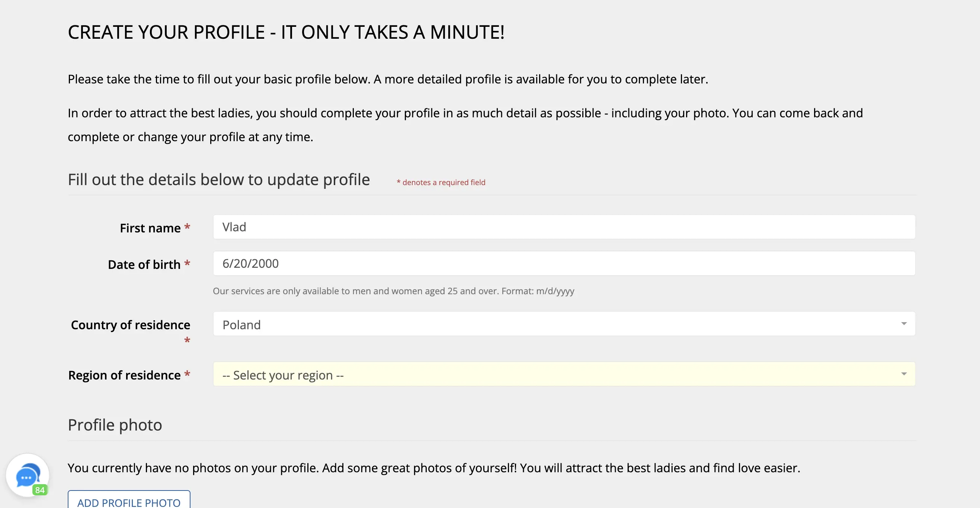Click the ADD PROFILE PHOTO button
This screenshot has width=980, height=508.
pyautogui.click(x=129, y=501)
